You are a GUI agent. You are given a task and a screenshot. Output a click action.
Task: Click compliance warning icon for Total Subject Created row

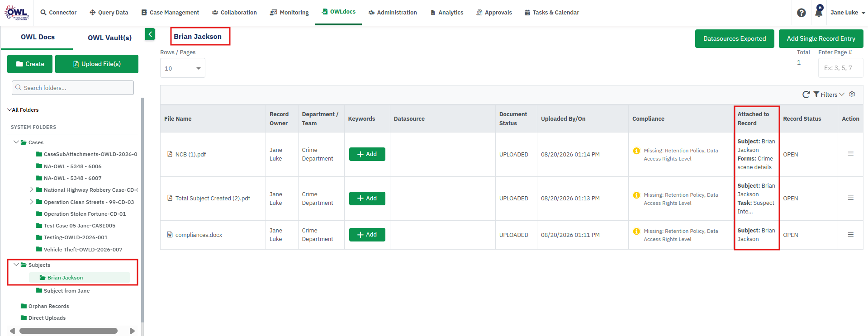click(x=636, y=195)
